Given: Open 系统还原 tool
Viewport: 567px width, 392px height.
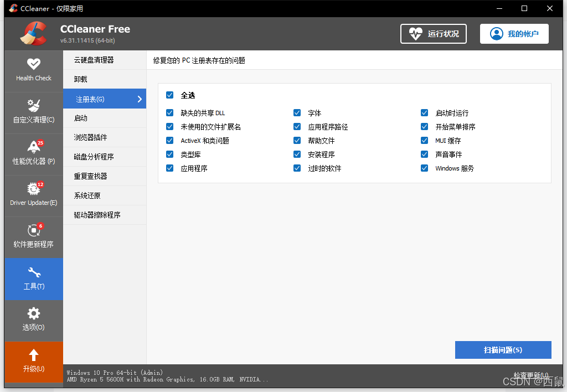Looking at the screenshot, I should (x=105, y=195).
